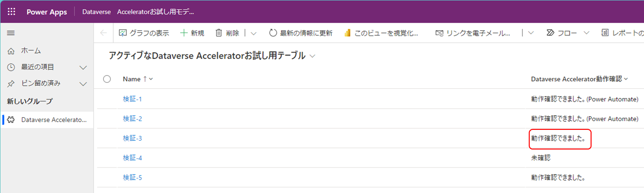Open the 検証-2 record link
Viewport: 644px width, 193px height.
(132, 119)
